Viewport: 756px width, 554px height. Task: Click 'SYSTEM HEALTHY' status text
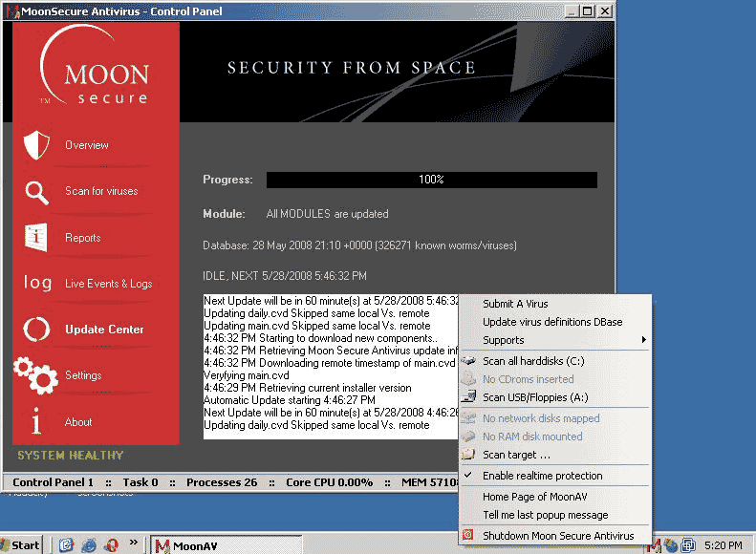71,455
